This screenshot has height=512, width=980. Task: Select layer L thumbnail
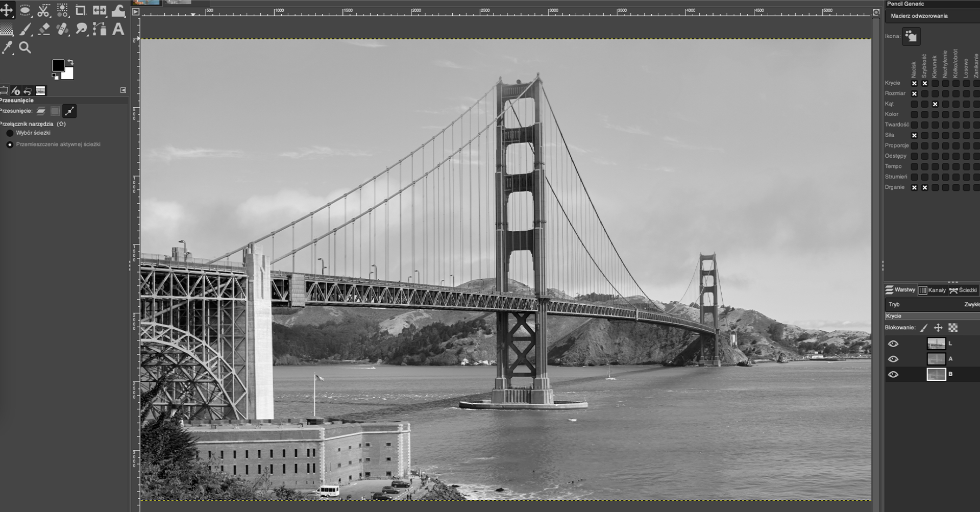tap(936, 344)
